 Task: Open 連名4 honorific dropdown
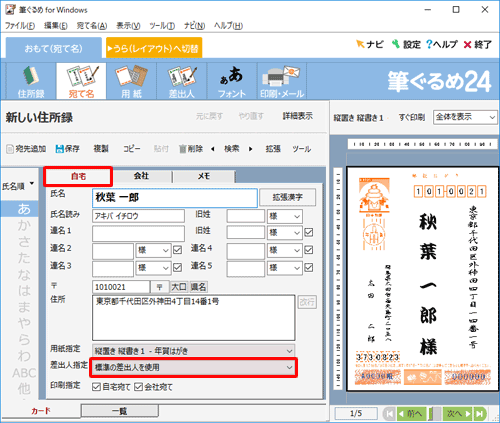click(285, 250)
